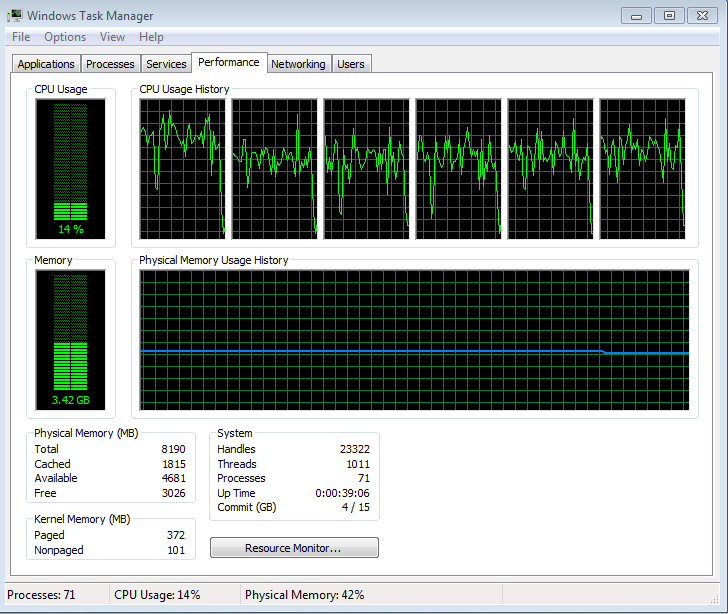Open Resource Monitor

pos(294,548)
